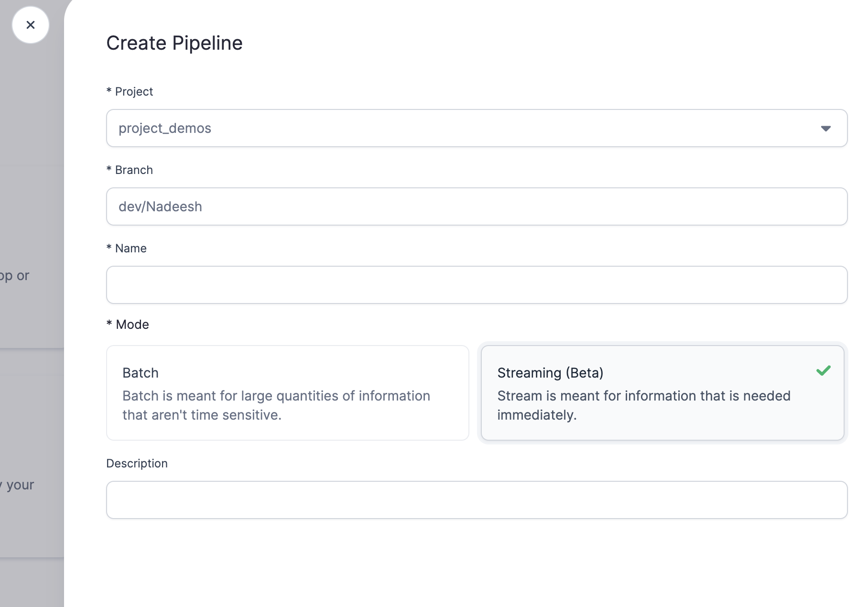Click the Mode field label
This screenshot has width=868, height=607.
[x=128, y=325]
